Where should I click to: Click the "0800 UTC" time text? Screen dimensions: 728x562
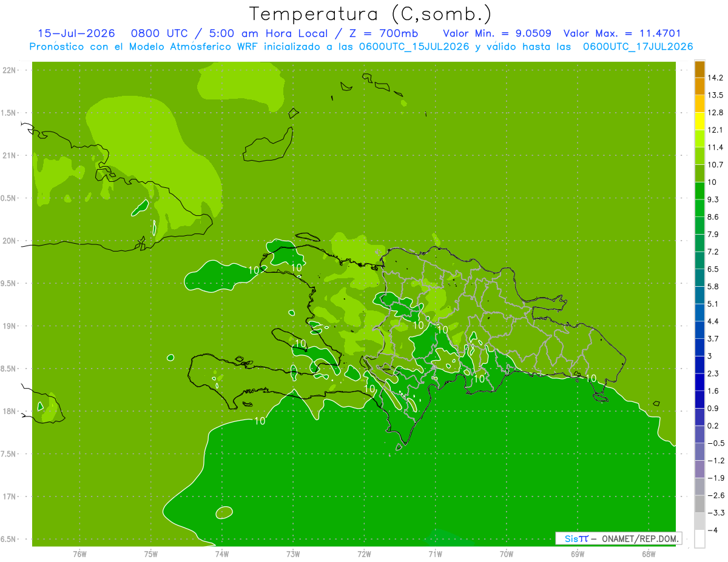[x=160, y=33]
